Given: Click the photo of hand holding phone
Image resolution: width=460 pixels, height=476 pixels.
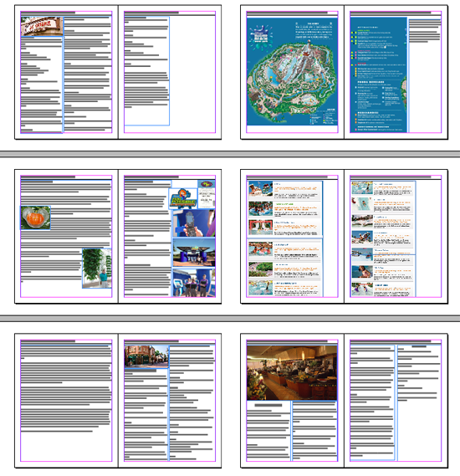Looking at the screenshot, I should tap(194, 223).
